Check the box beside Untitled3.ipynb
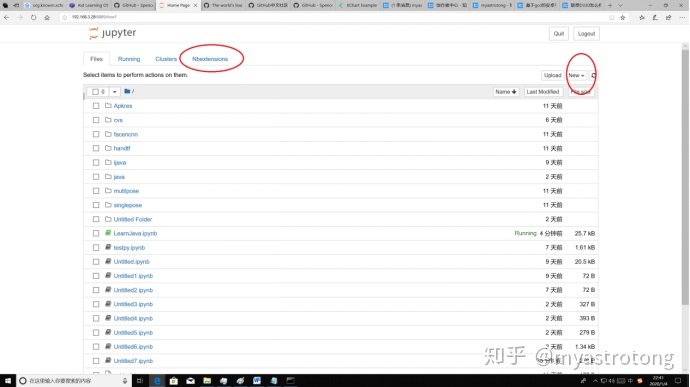The width and height of the screenshot is (690, 387). pos(96,304)
